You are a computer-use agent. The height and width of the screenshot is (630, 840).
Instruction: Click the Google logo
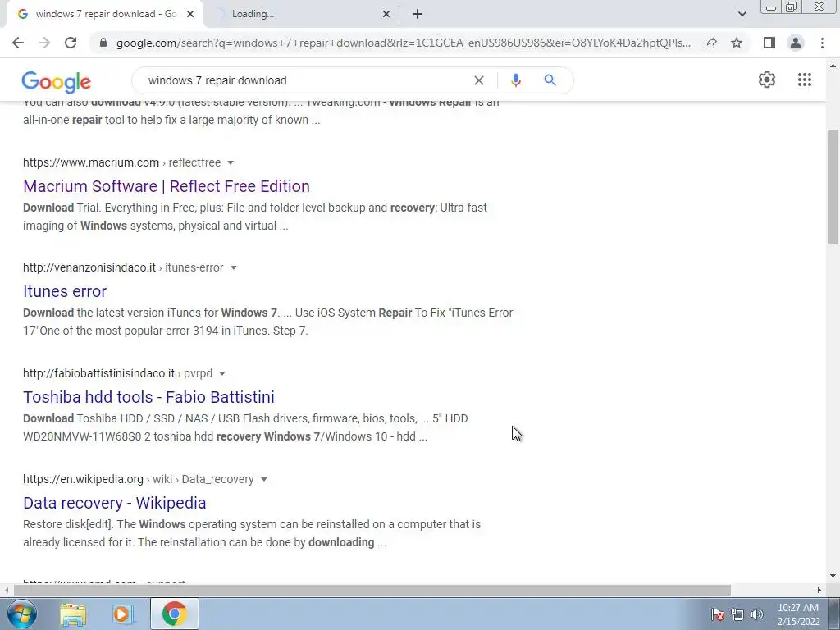pos(57,81)
